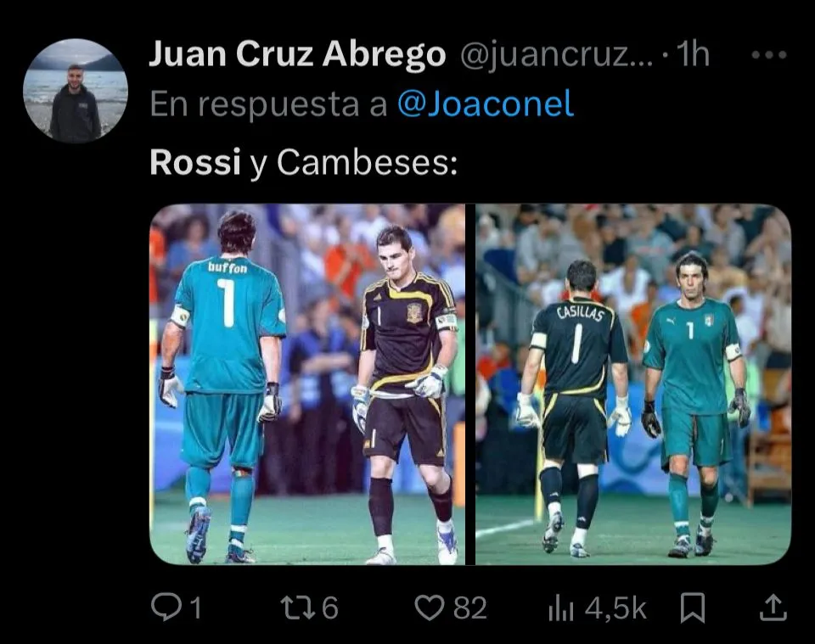
Task: Click the retweet arrows icon
Action: click(297, 608)
